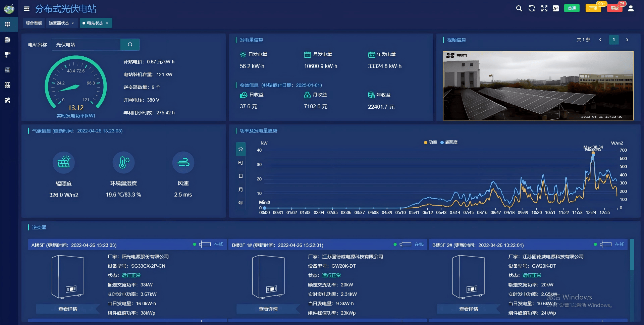Search the station name with the magnifier button
The height and width of the screenshot is (325, 644).
pos(130,45)
